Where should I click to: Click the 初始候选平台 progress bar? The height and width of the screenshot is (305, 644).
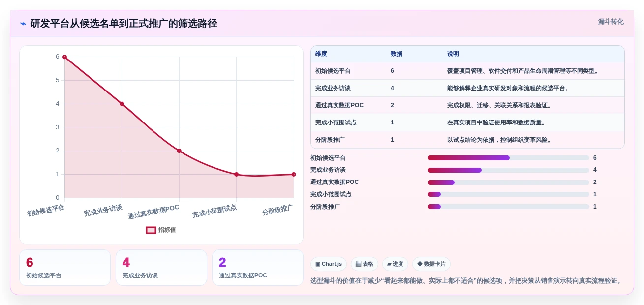pos(508,158)
